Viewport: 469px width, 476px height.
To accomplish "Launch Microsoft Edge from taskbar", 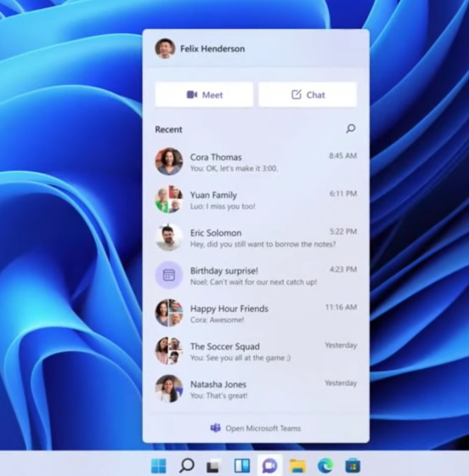I will (x=325, y=466).
